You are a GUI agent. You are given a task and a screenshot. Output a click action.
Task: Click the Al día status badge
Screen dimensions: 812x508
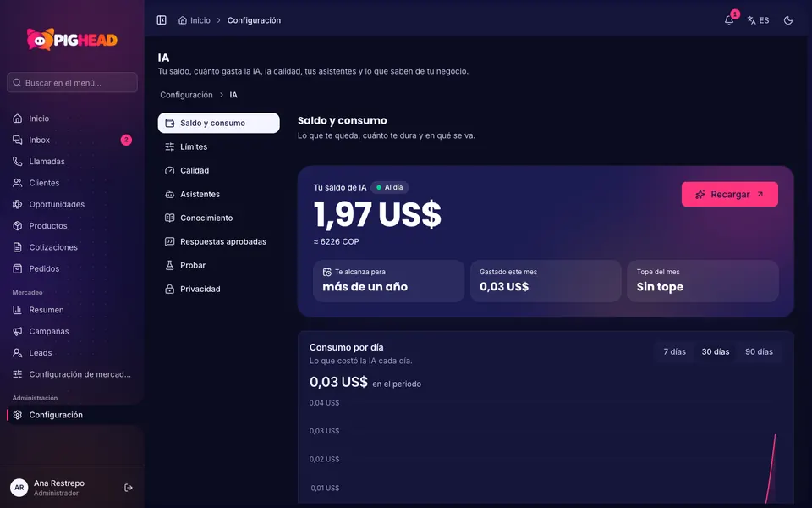(389, 187)
